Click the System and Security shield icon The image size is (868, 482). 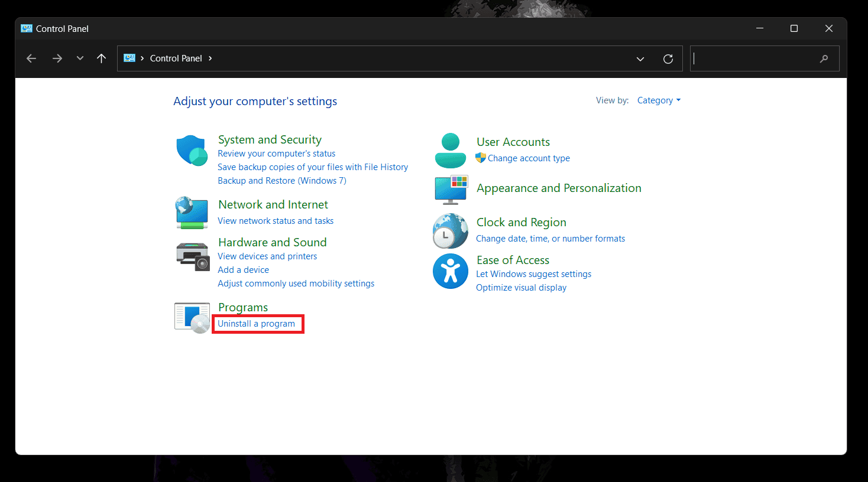tap(192, 150)
